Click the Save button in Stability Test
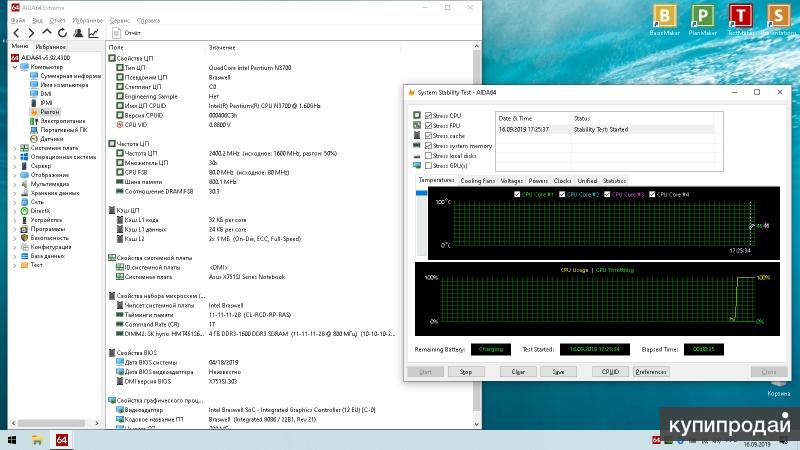 click(x=558, y=372)
